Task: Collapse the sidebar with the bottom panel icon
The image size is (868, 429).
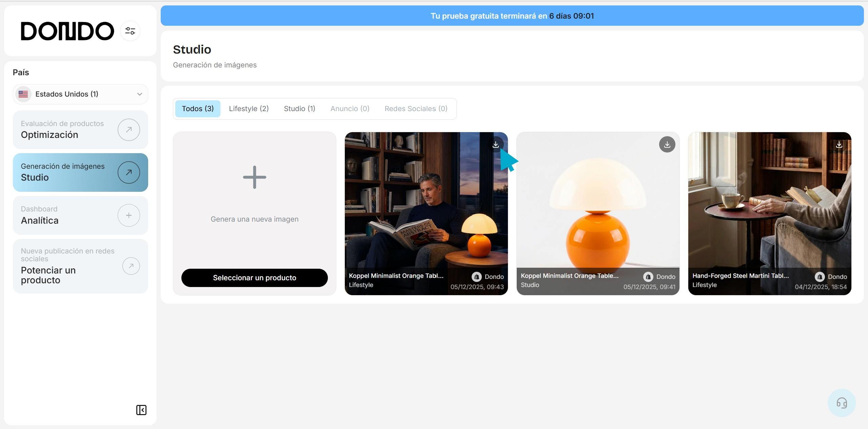Action: pyautogui.click(x=141, y=410)
